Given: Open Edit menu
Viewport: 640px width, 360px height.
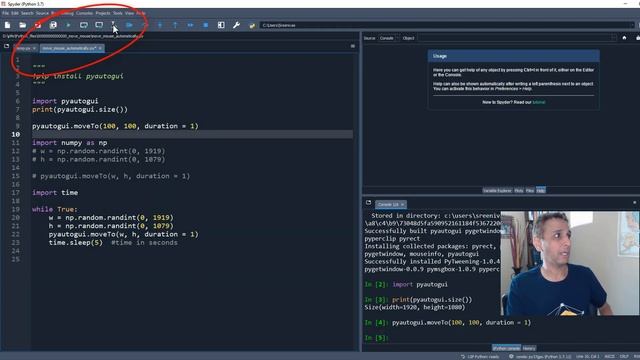Looking at the screenshot, I should point(15,13).
